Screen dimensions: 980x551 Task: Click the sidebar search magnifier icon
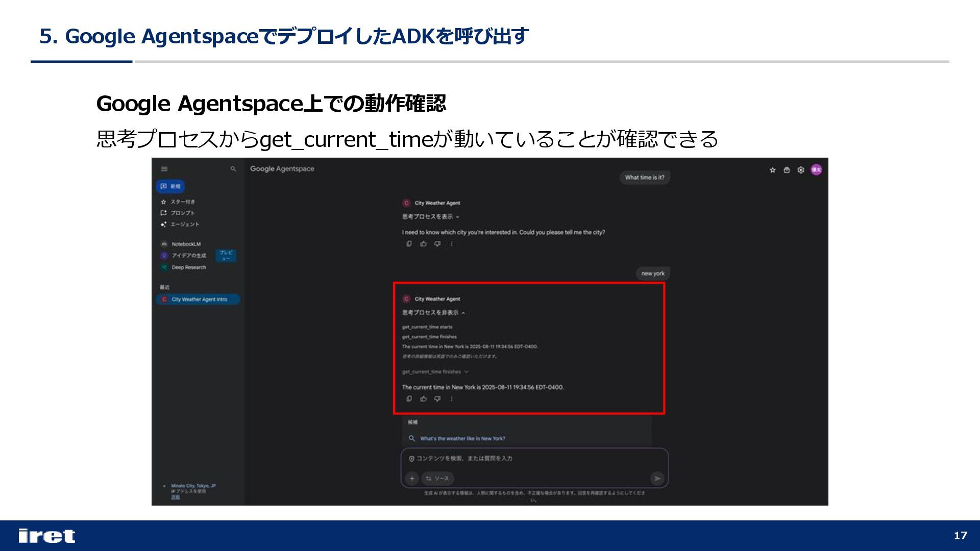233,169
